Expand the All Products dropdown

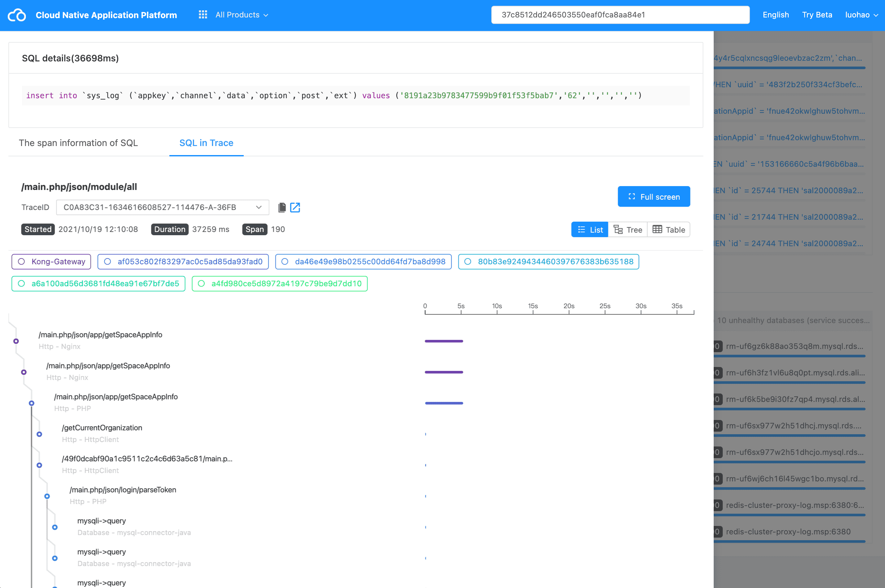(242, 15)
